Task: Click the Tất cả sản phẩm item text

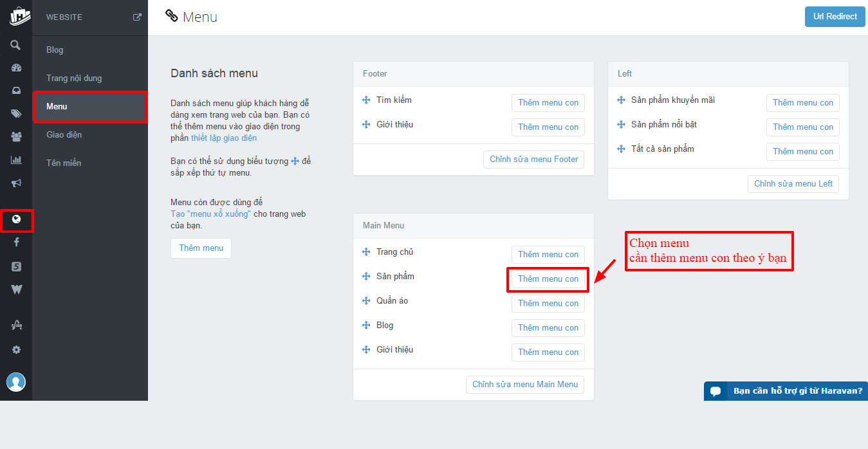Action: click(663, 149)
